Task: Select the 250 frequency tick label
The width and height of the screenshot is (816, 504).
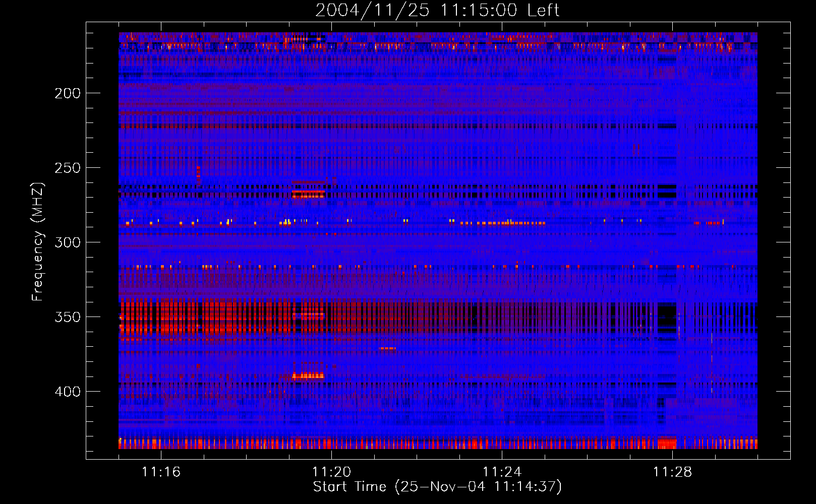Action: coord(68,168)
